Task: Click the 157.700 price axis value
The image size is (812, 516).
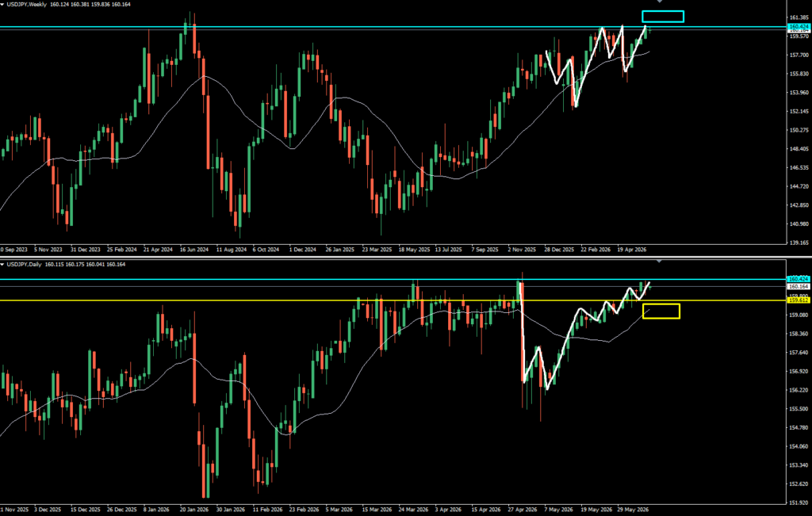Action: (x=799, y=55)
